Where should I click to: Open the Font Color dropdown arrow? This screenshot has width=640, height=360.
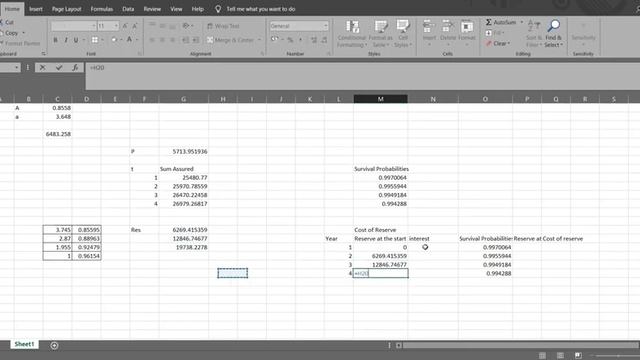138,40
